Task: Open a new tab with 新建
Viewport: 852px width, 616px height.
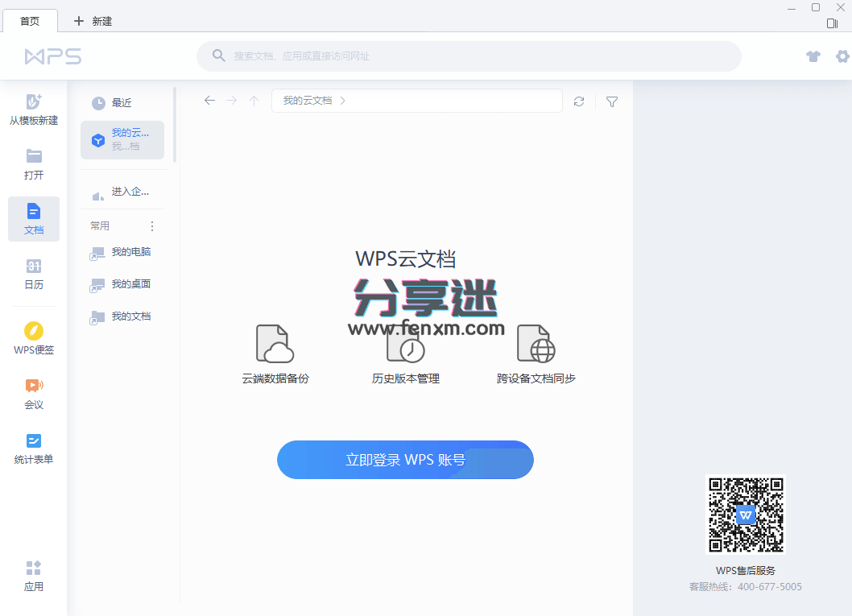Action: pos(91,20)
